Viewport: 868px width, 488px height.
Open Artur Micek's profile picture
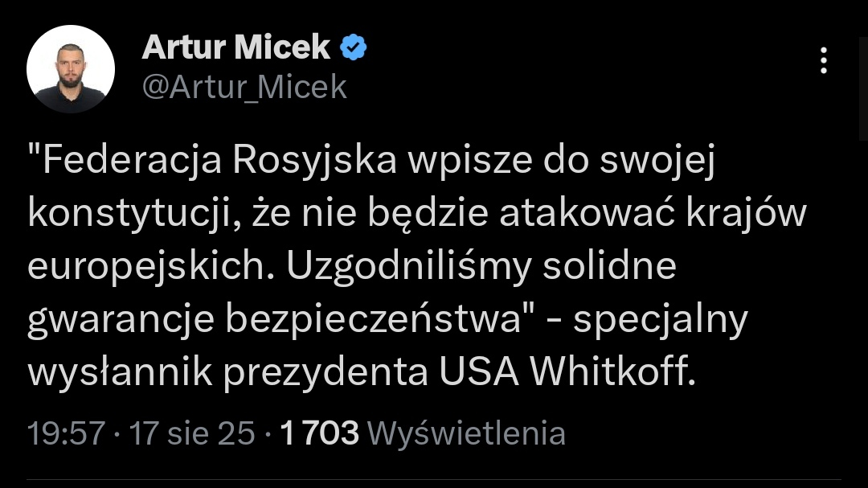[x=71, y=68]
